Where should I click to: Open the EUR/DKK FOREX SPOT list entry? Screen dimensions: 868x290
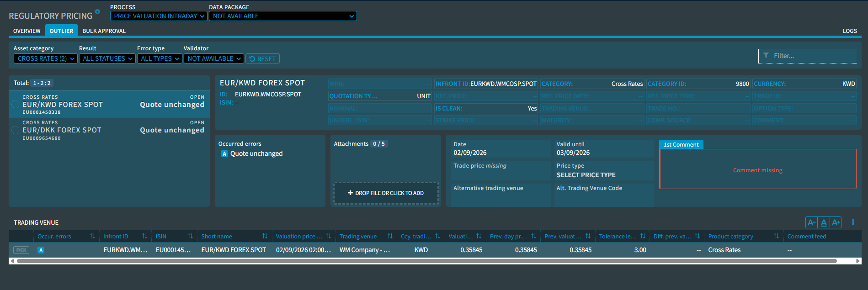click(109, 130)
